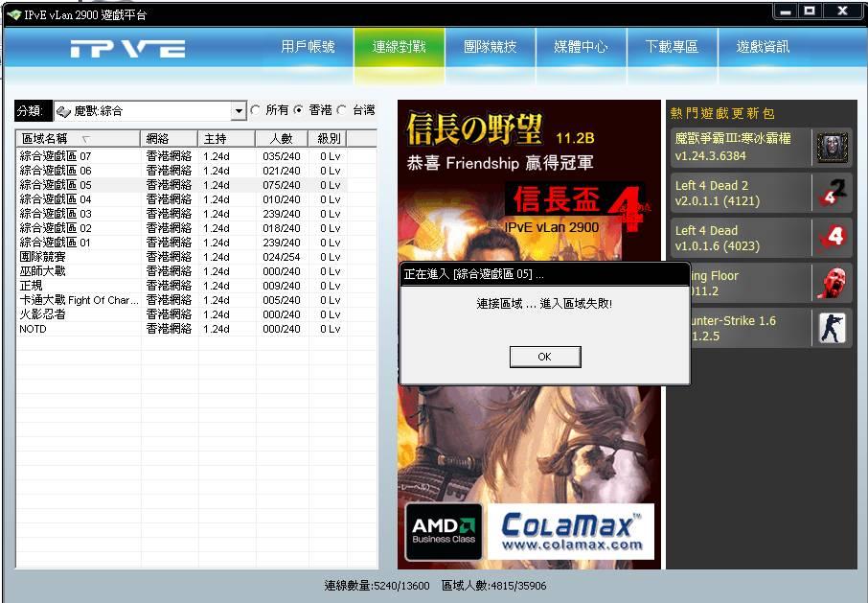The height and width of the screenshot is (603, 868).
Task: Open the 魔獸爭霸III v1.24.3.6384 update entry
Action: pos(761,148)
